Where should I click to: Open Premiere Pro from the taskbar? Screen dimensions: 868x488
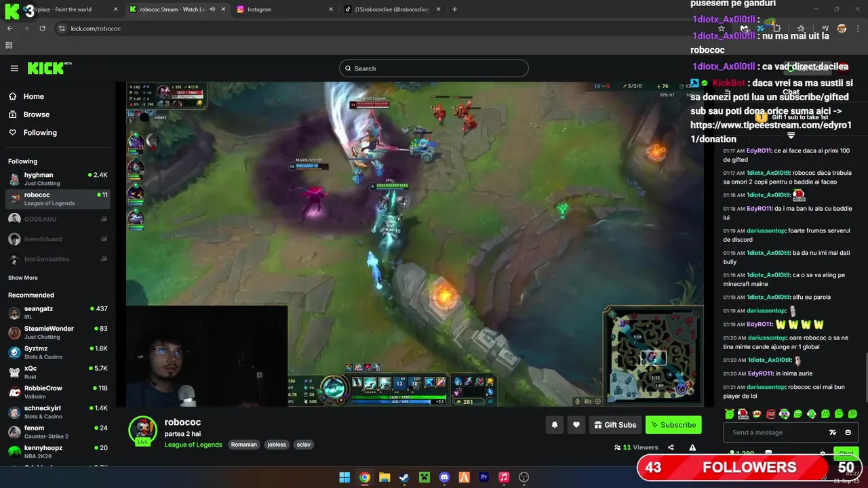click(484, 477)
